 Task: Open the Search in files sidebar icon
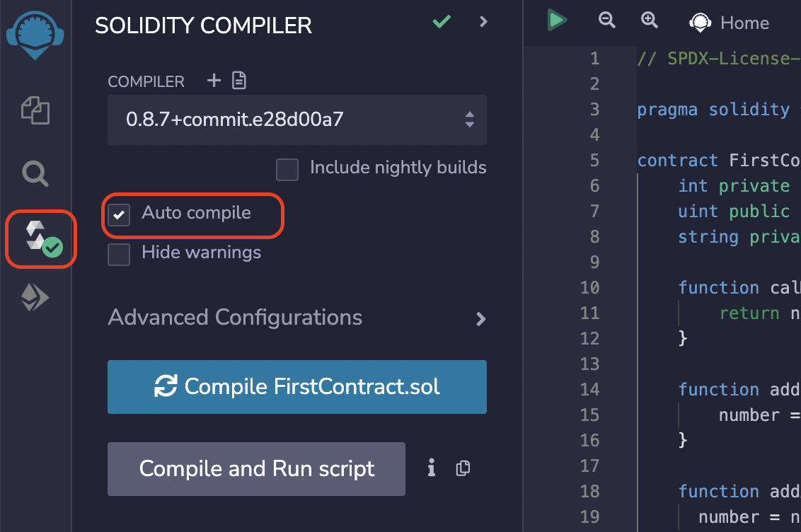(x=35, y=173)
